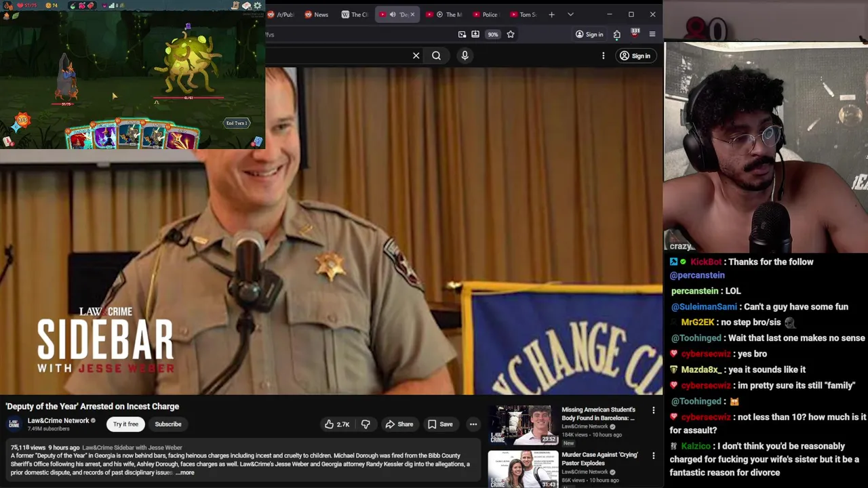Click browser toolbar Sign in account button
Viewport: 868px width, 488px height.
(x=589, y=35)
